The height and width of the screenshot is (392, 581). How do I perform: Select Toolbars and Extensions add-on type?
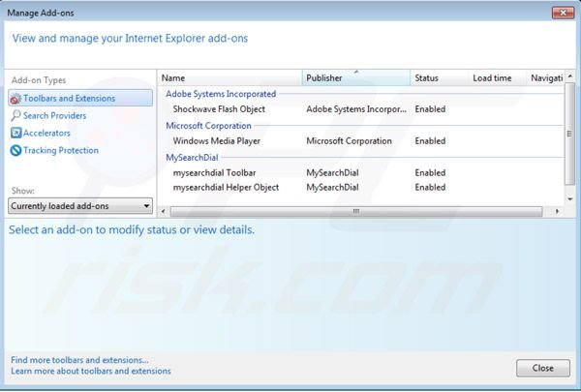pyautogui.click(x=80, y=98)
